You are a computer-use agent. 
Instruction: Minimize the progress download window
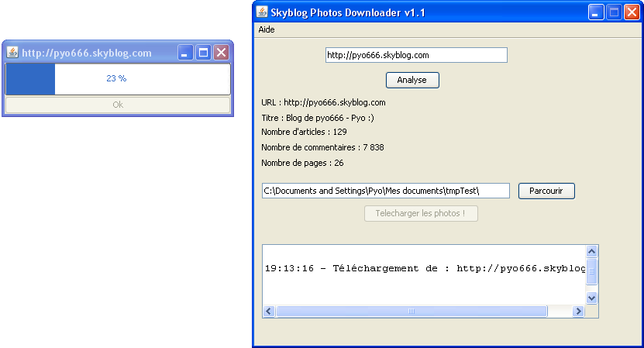click(x=185, y=53)
